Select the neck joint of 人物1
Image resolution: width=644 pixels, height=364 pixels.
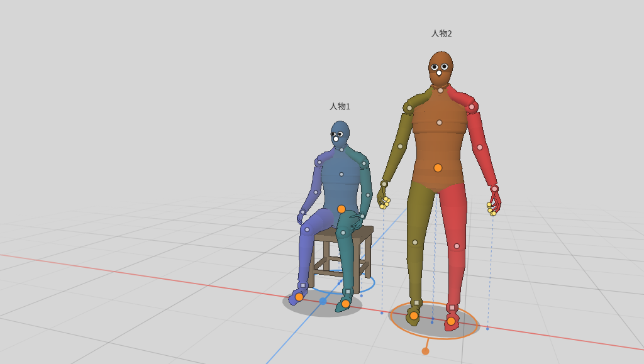tap(341, 150)
